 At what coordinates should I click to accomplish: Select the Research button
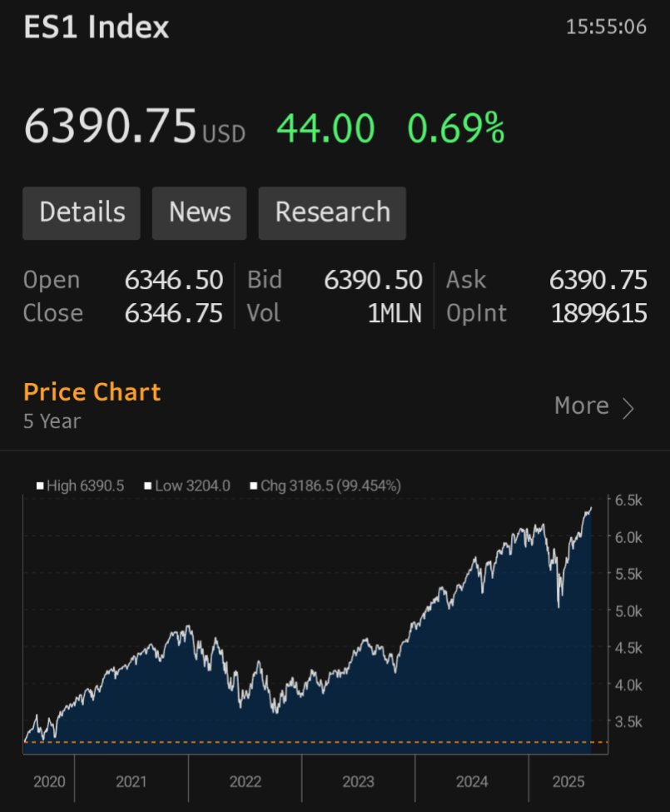(332, 212)
